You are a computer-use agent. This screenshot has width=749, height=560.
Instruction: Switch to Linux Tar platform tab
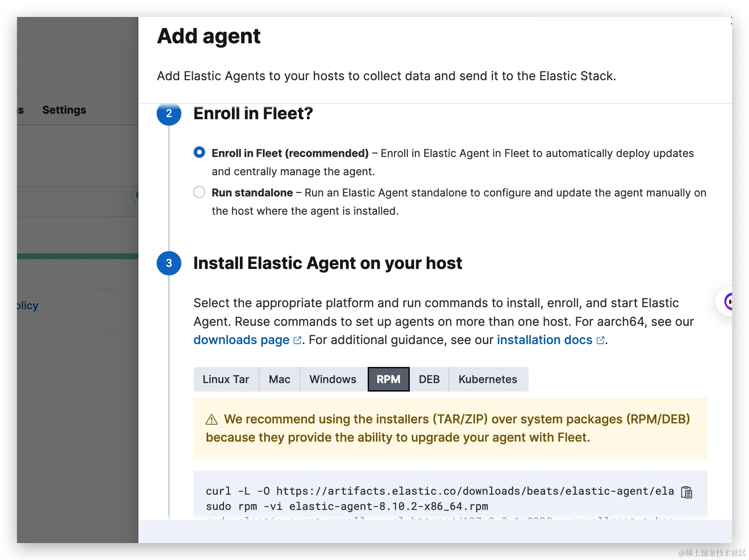(226, 379)
